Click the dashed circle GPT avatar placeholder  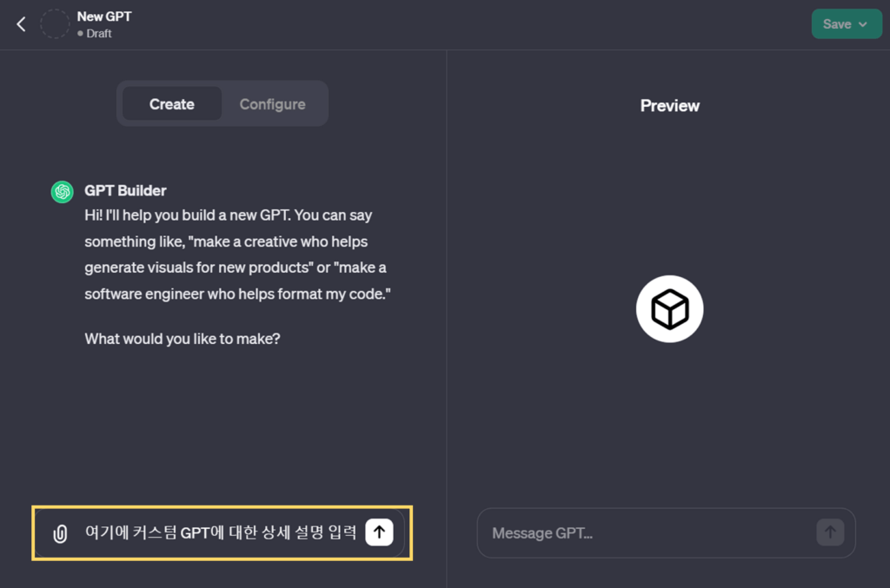point(55,23)
